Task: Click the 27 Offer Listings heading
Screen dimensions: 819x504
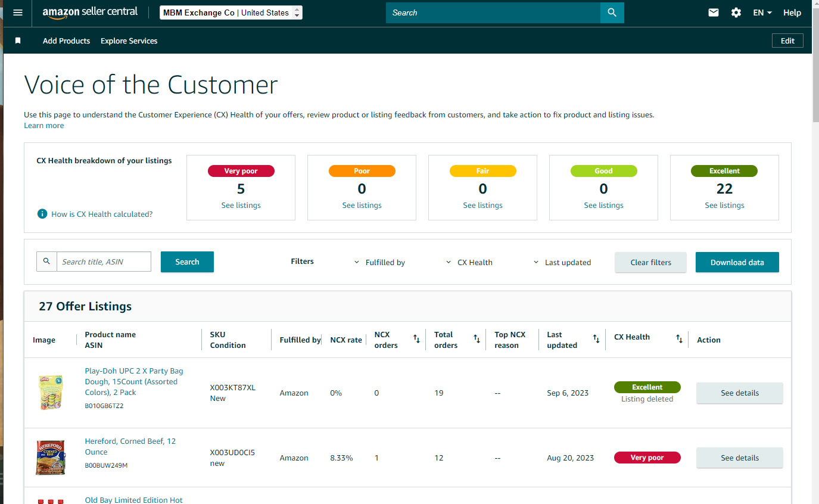Action: (85, 306)
